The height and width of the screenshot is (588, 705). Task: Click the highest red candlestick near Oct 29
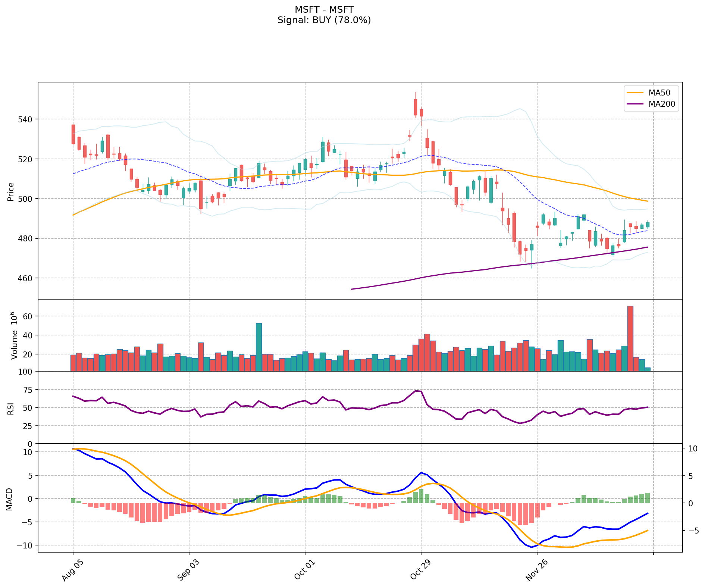coord(415,107)
